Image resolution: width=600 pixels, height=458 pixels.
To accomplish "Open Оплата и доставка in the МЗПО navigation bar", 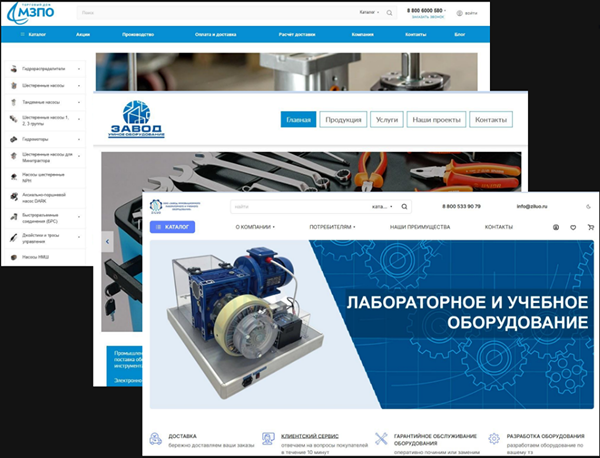I will tap(215, 34).
